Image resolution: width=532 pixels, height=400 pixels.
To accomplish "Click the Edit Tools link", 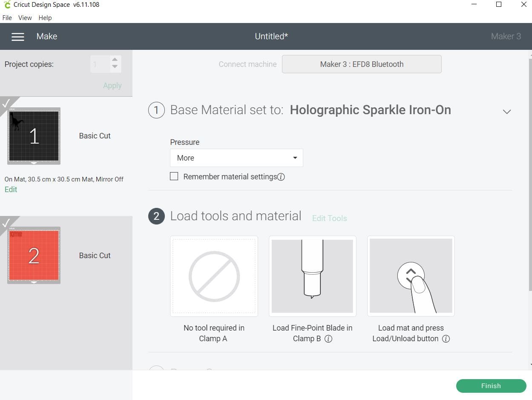I will click(x=330, y=218).
